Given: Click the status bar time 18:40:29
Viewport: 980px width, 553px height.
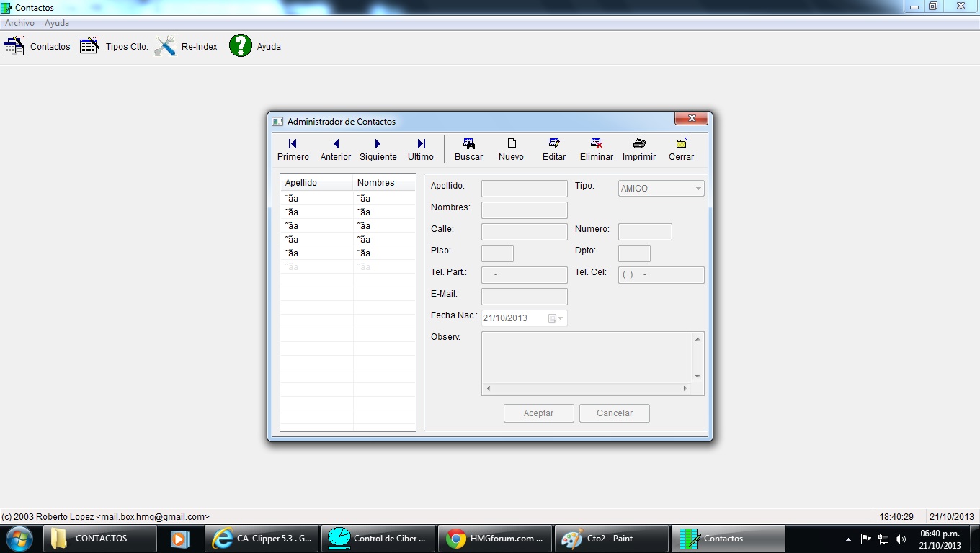Looking at the screenshot, I should pos(896,517).
